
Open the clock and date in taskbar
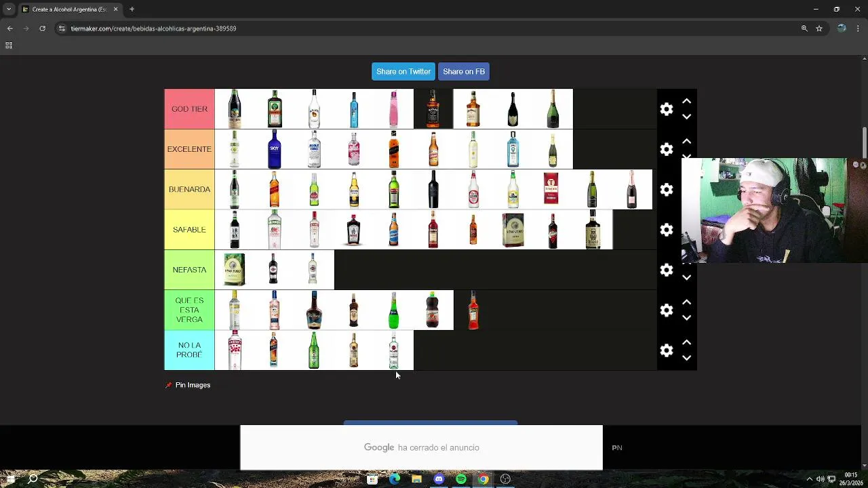point(851,479)
